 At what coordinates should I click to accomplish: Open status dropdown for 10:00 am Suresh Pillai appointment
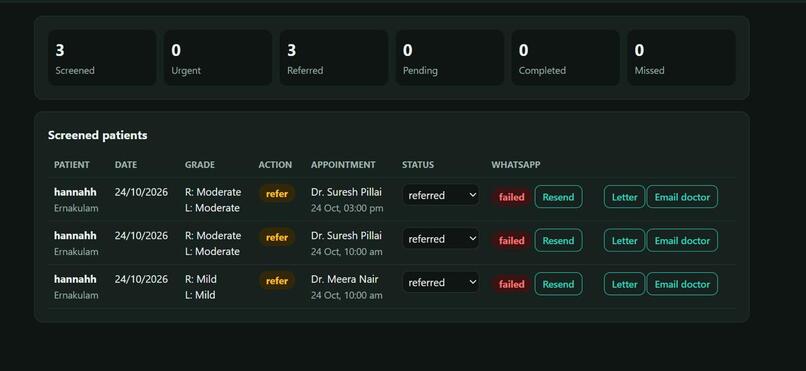pos(441,239)
